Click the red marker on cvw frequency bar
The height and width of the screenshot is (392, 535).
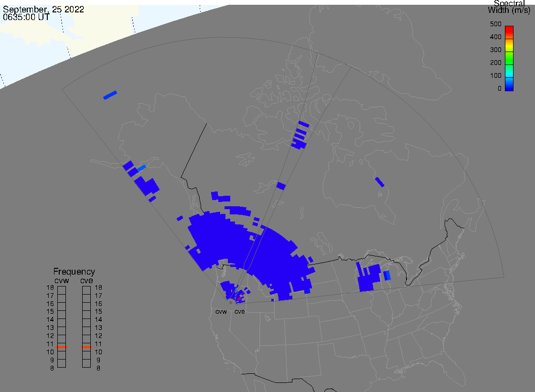click(62, 347)
